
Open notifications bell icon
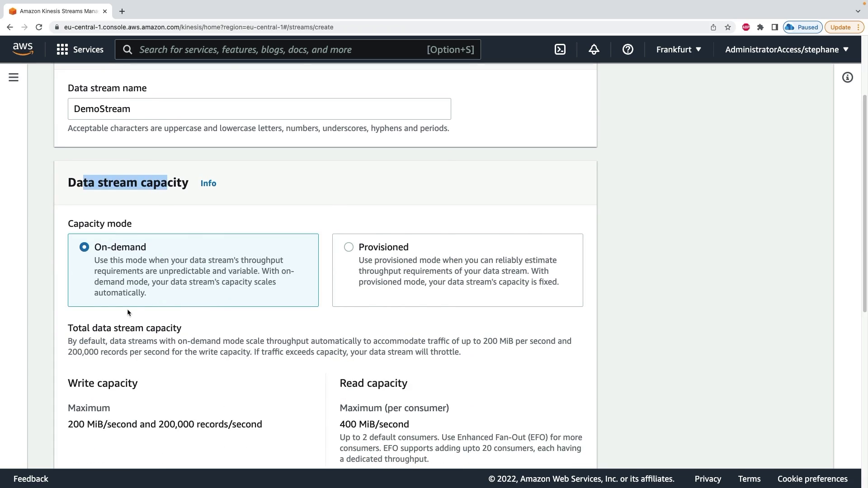(x=594, y=50)
